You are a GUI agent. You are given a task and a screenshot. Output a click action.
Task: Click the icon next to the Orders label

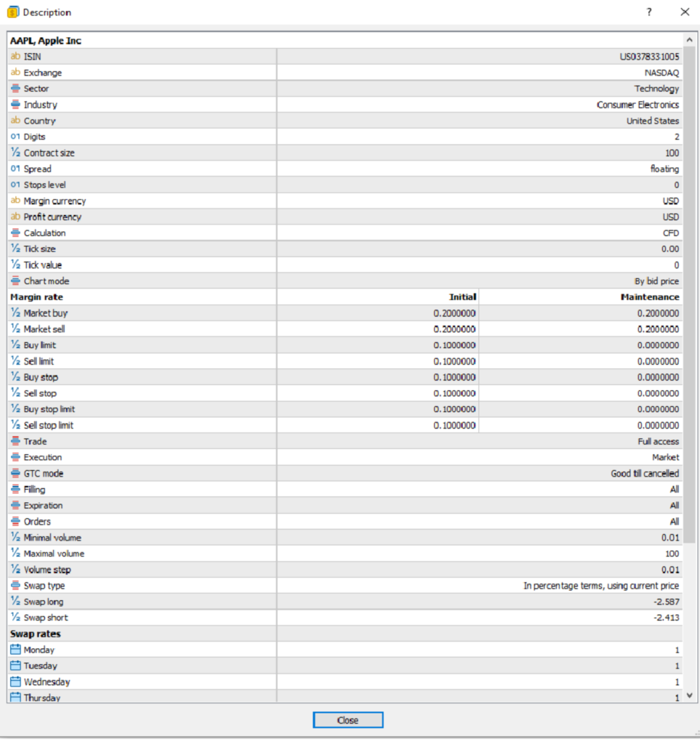16,522
